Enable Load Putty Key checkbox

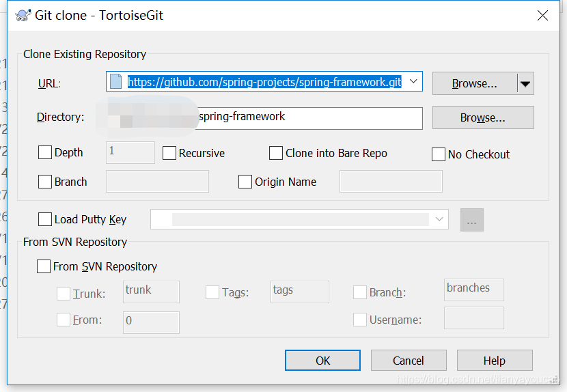(45, 219)
